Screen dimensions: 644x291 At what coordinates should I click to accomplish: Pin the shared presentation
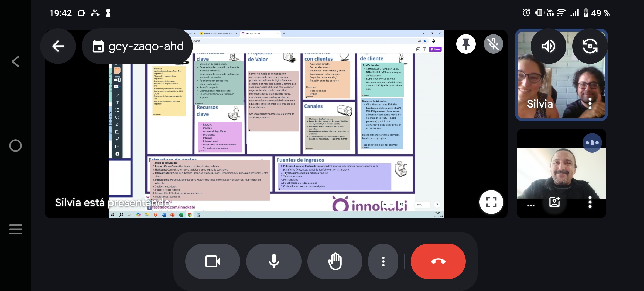point(466,44)
